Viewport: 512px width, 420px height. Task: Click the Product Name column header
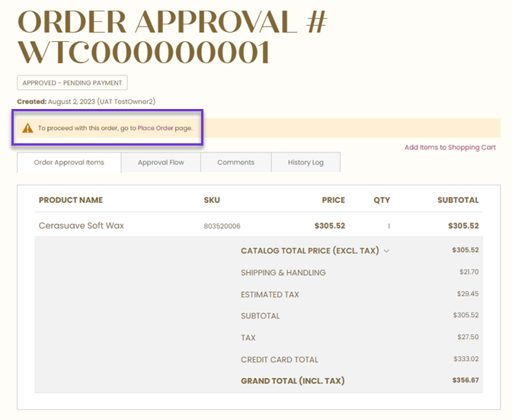71,200
